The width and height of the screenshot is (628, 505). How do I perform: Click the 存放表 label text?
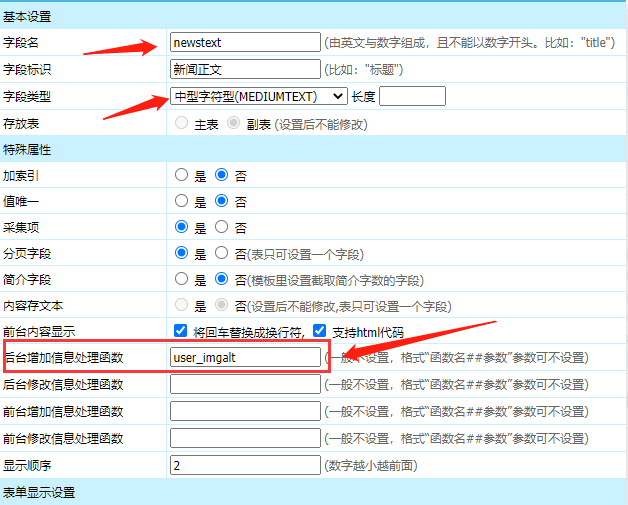tap(21, 123)
